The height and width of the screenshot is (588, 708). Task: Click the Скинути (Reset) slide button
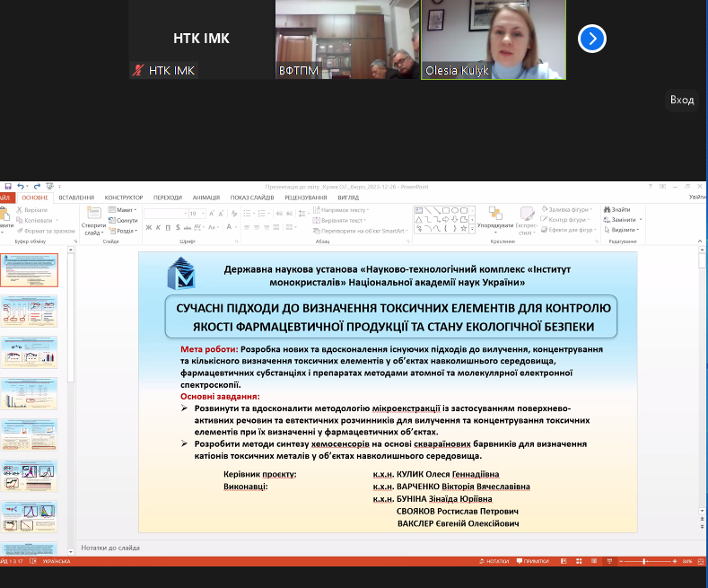(x=126, y=220)
